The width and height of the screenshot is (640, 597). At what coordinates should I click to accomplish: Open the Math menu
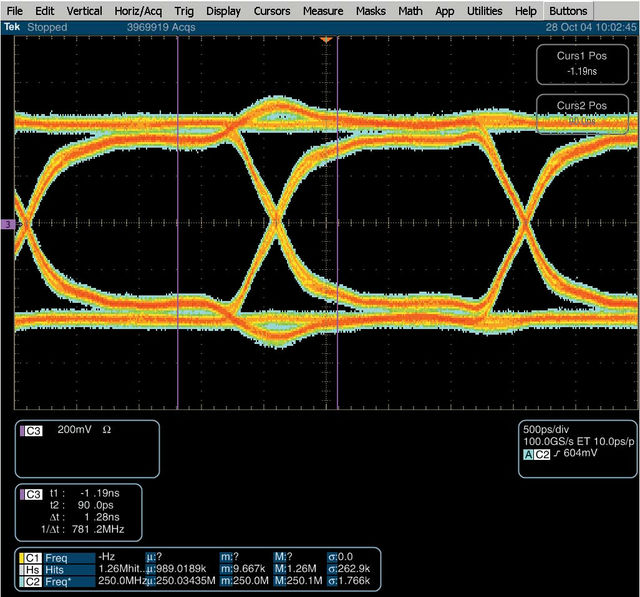pos(410,11)
